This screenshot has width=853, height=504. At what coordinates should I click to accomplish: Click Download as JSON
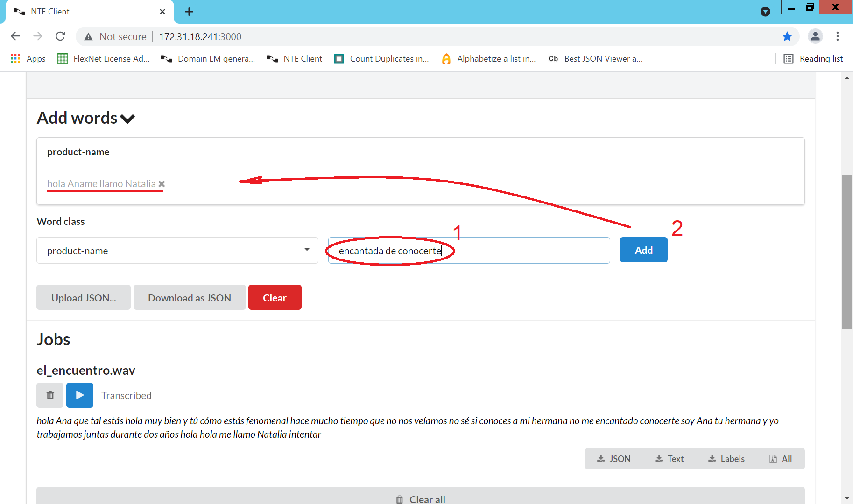(190, 298)
